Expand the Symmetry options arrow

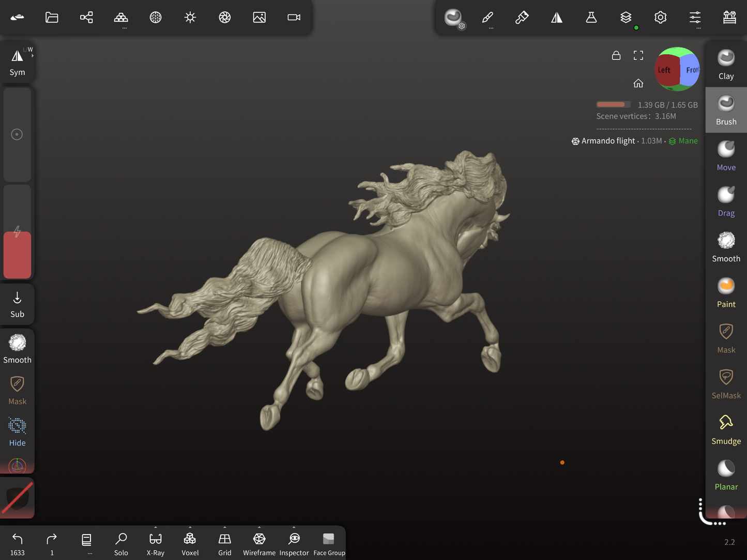pos(32,55)
